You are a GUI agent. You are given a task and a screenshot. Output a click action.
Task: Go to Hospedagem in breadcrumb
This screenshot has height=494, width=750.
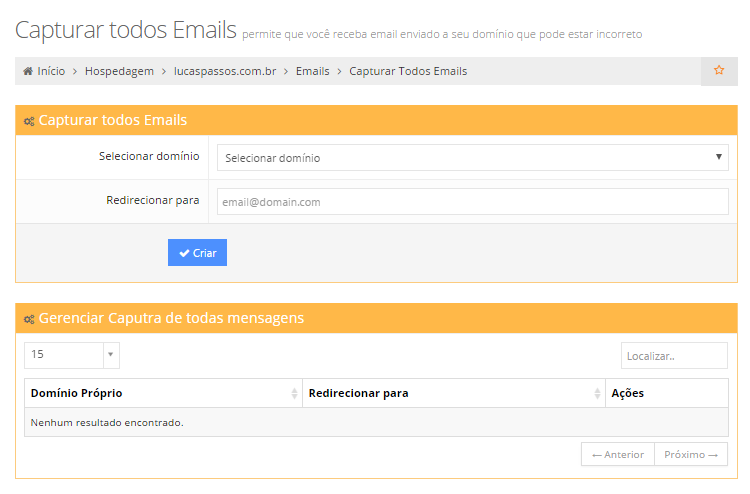(119, 72)
